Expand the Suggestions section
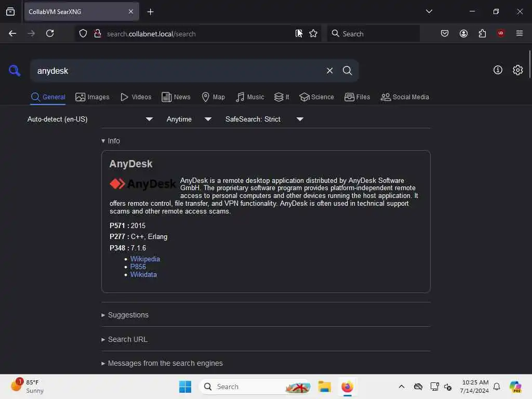The image size is (532, 399). pos(125,315)
